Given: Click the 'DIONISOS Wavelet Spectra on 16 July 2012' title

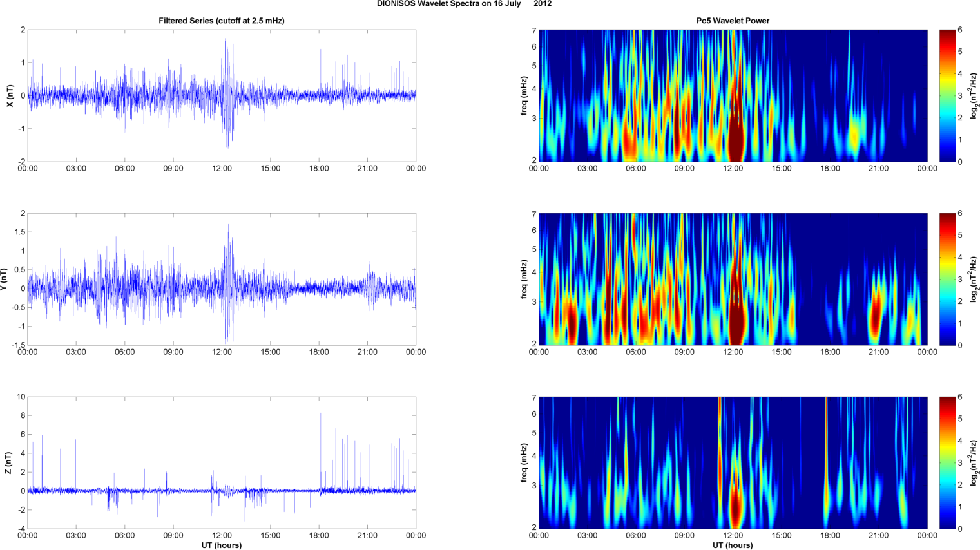Looking at the screenshot, I should pos(464,4).
